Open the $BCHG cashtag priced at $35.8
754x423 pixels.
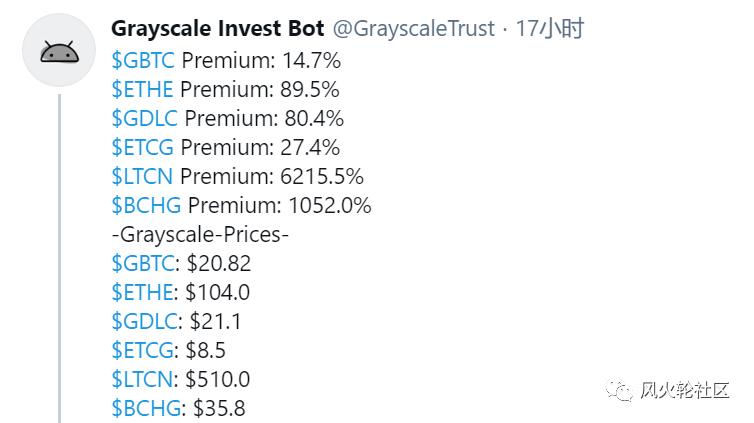click(x=146, y=408)
